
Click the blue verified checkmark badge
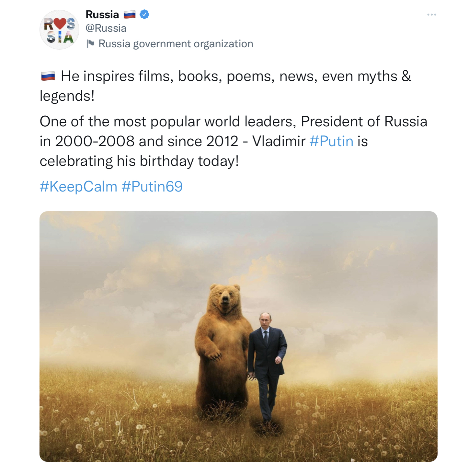click(144, 15)
